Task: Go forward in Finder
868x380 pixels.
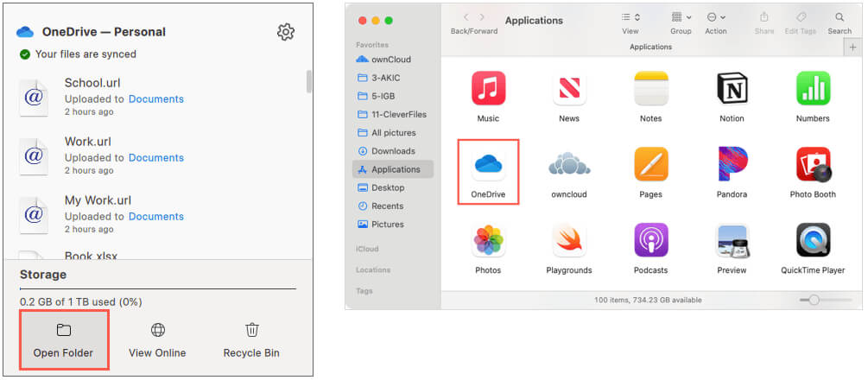Action: 482,18
